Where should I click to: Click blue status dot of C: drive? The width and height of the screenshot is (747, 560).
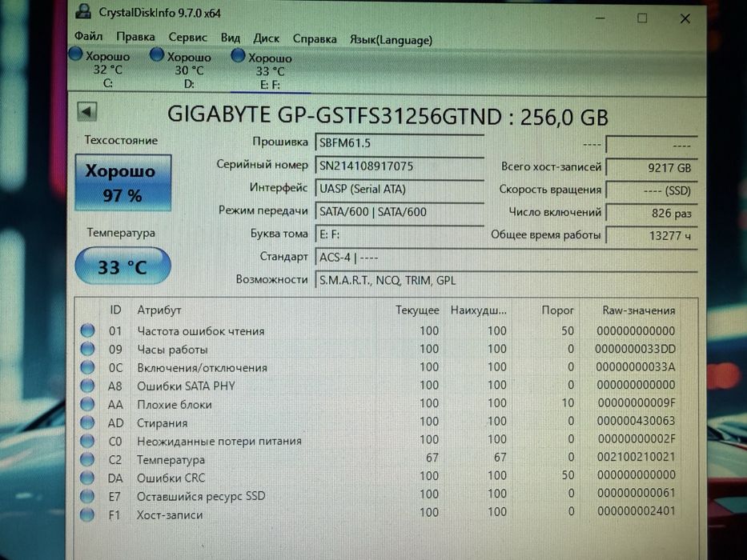click(x=76, y=54)
